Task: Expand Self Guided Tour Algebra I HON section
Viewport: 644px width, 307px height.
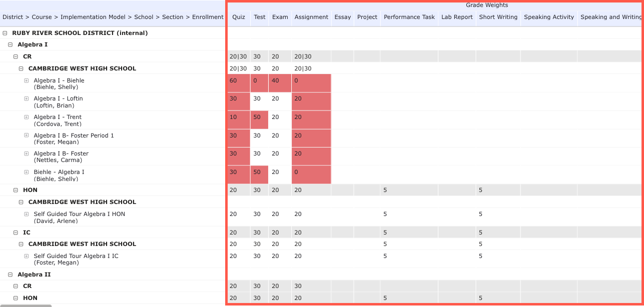Action: (26, 213)
